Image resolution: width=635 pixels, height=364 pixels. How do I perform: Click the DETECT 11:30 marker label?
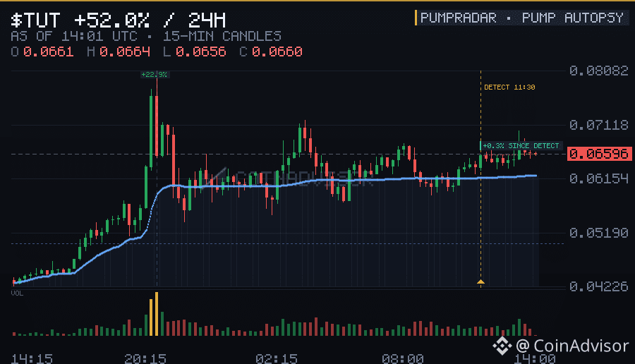[509, 87]
